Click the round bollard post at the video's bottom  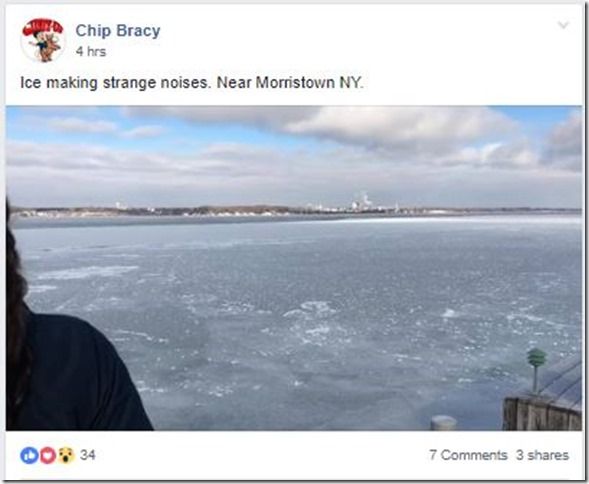(x=443, y=423)
